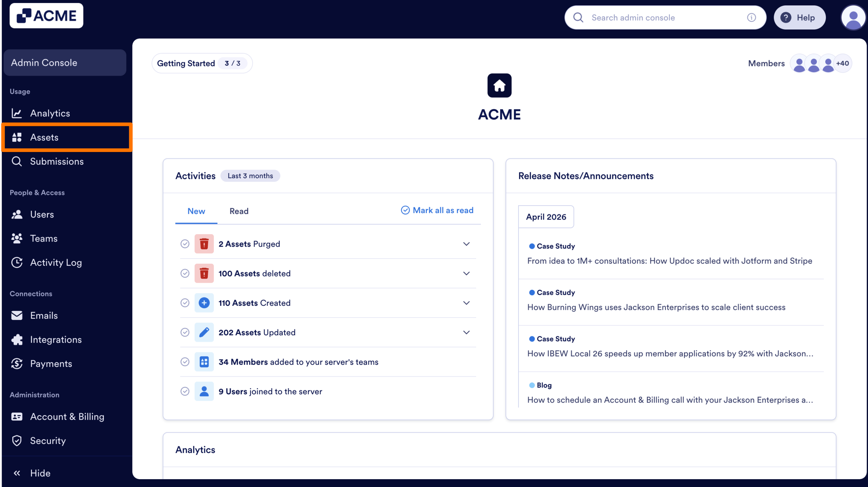Open the user profile avatar
Image resolution: width=868 pixels, height=487 pixels.
point(853,18)
